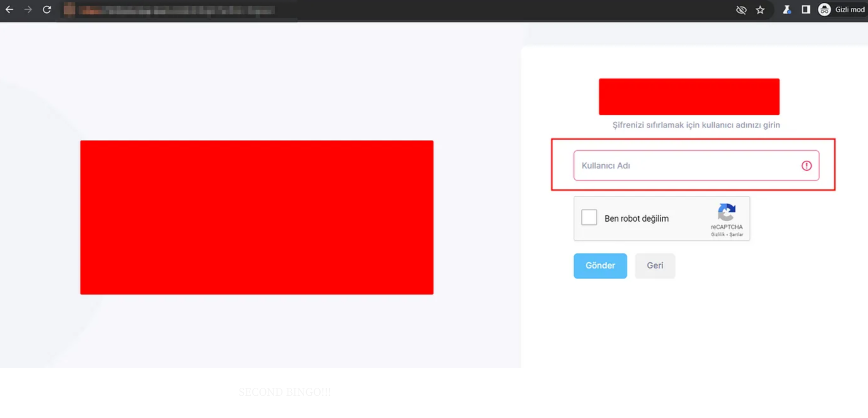
Task: Click the large red banner image on left
Action: 257,217
